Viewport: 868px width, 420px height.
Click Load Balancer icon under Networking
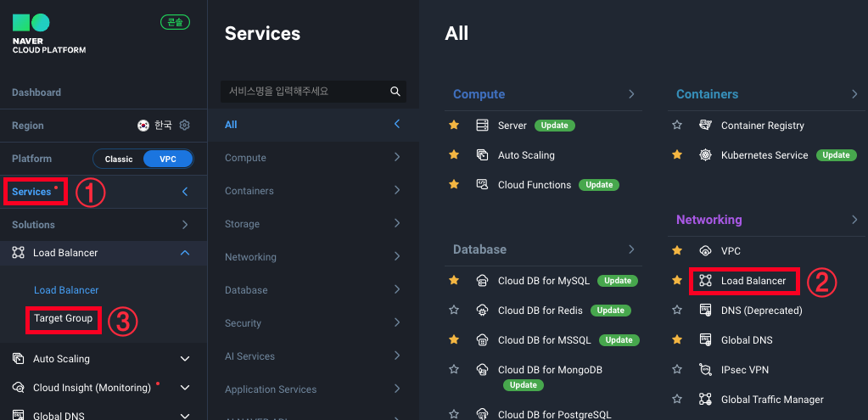tap(705, 281)
